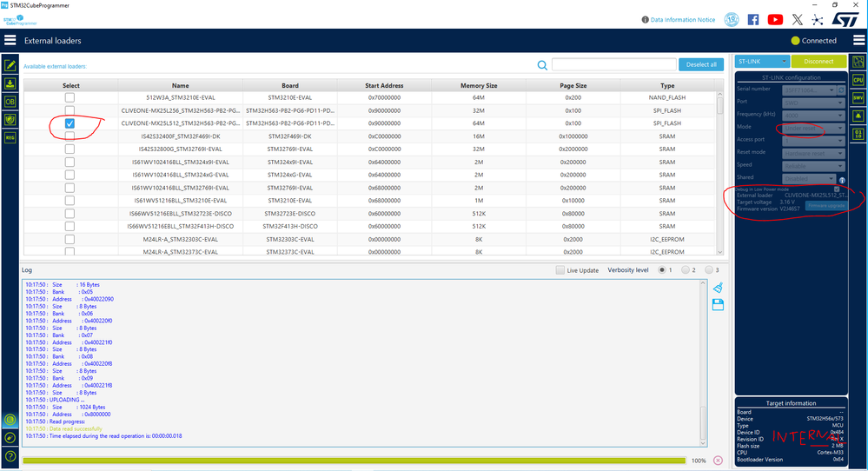Open the Mode dropdown showing Under reset
This screenshot has width=868, height=471.
[x=814, y=128]
